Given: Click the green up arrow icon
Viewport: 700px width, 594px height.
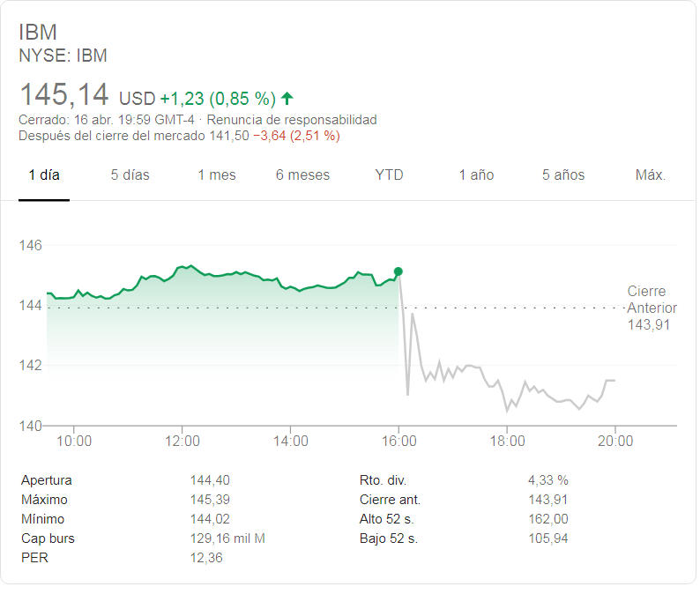Looking at the screenshot, I should pos(287,98).
